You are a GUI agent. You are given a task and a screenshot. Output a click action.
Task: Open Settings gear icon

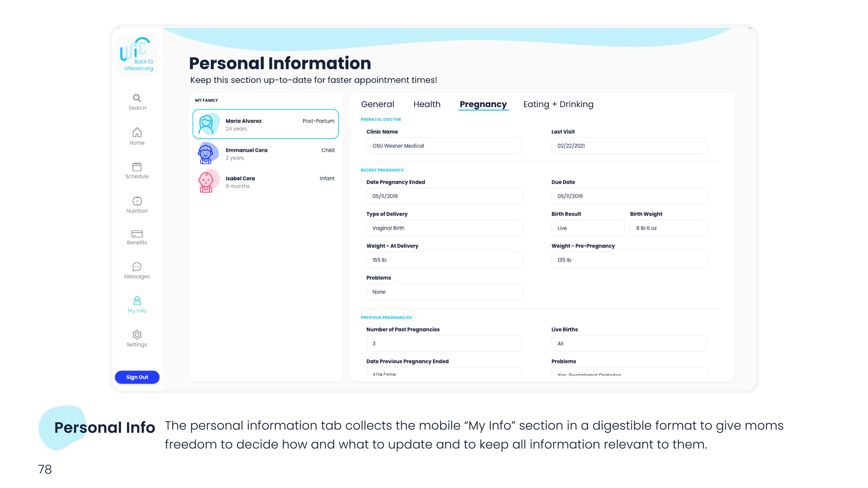point(137,335)
